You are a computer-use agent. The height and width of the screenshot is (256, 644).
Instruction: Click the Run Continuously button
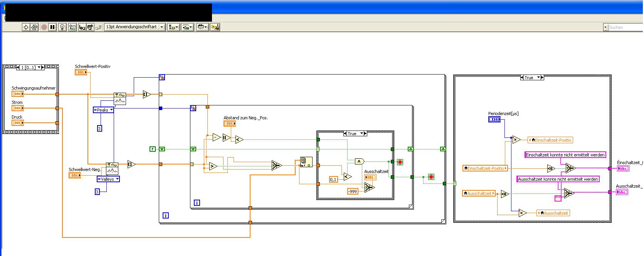pyautogui.click(x=34, y=27)
